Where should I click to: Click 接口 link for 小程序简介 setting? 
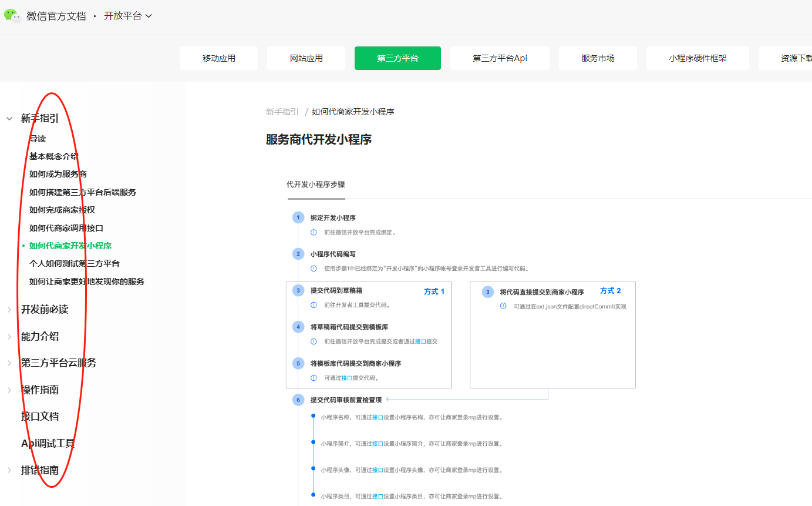[x=378, y=444]
